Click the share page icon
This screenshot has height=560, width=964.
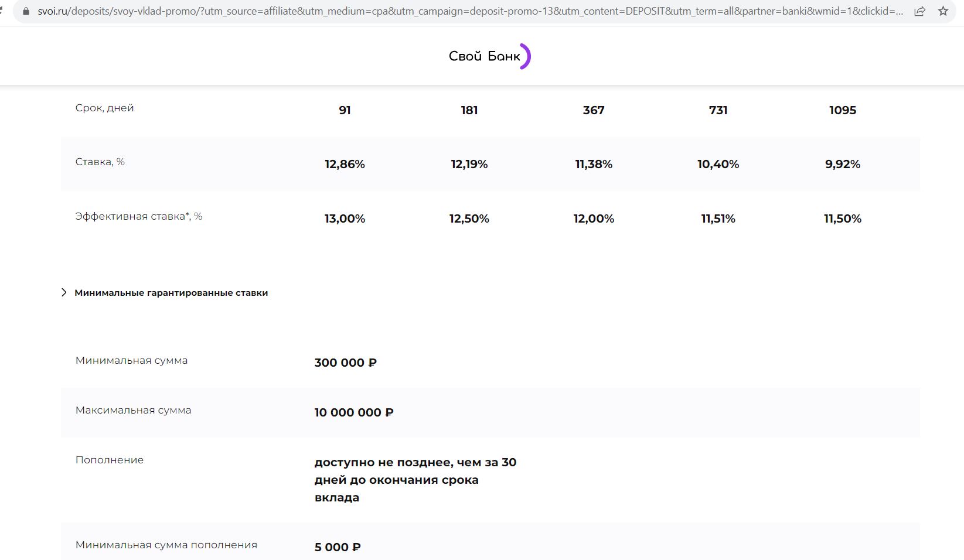919,11
